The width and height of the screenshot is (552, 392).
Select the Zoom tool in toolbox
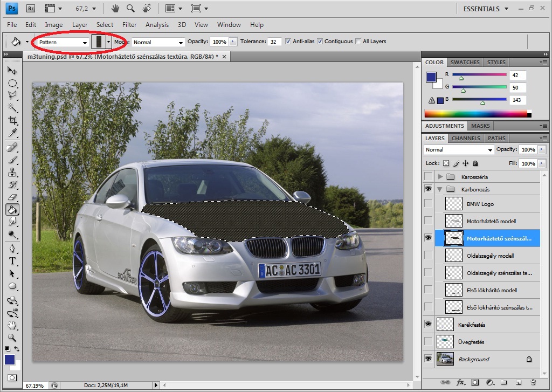click(x=12, y=338)
